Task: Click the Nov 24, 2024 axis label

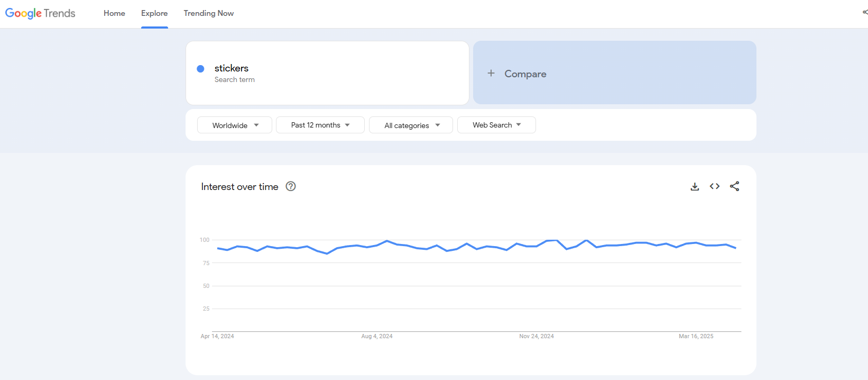Action: pos(537,336)
